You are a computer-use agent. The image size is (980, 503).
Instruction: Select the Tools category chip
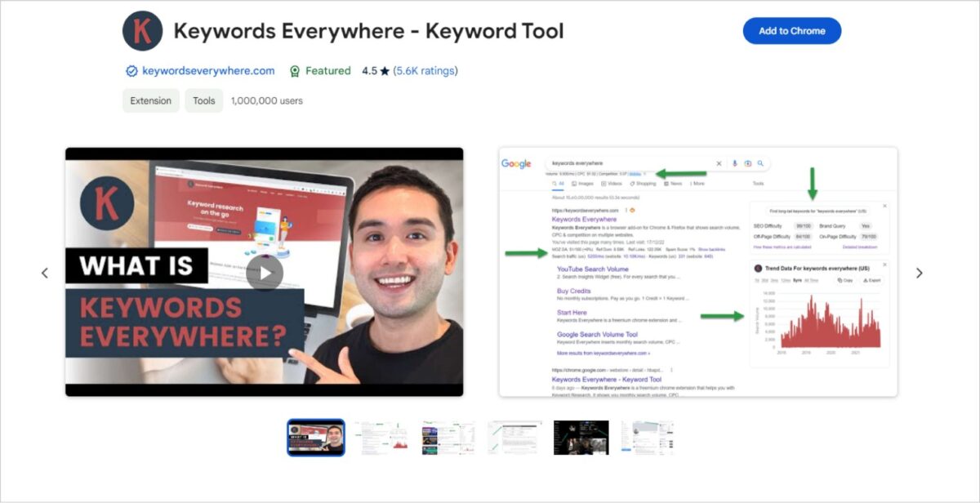(204, 100)
